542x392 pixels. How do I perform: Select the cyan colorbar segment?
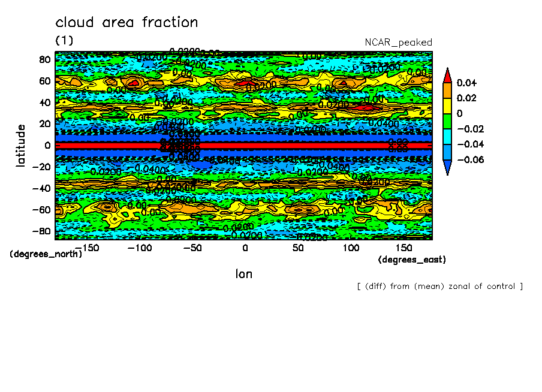448,137
